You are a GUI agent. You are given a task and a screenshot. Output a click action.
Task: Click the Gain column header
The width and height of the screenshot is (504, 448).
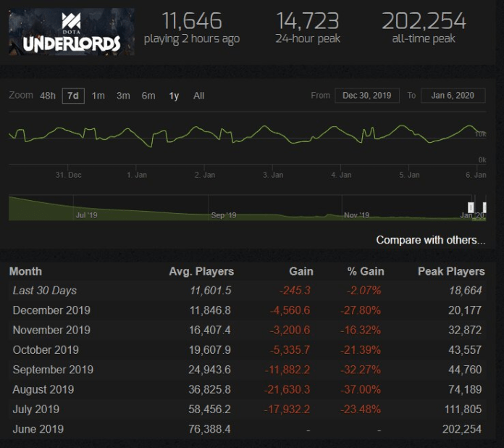[301, 271]
